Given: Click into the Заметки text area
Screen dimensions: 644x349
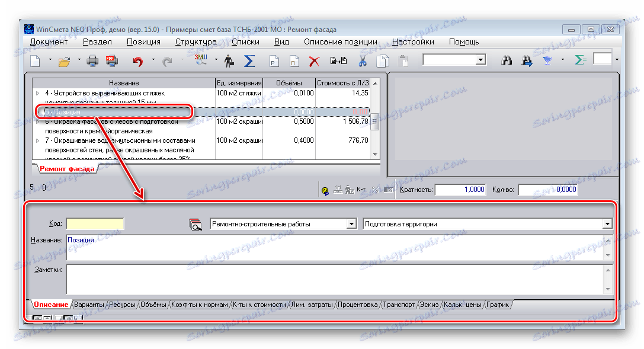Looking at the screenshot, I should pyautogui.click(x=335, y=279).
